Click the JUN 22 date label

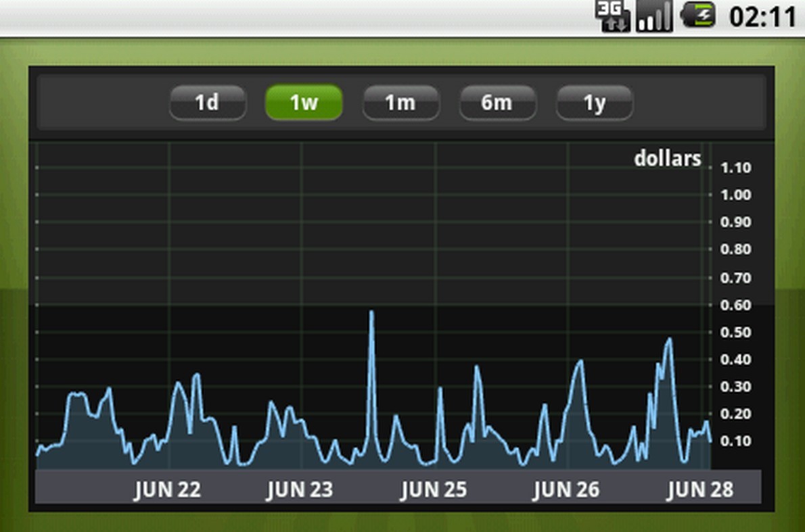167,489
